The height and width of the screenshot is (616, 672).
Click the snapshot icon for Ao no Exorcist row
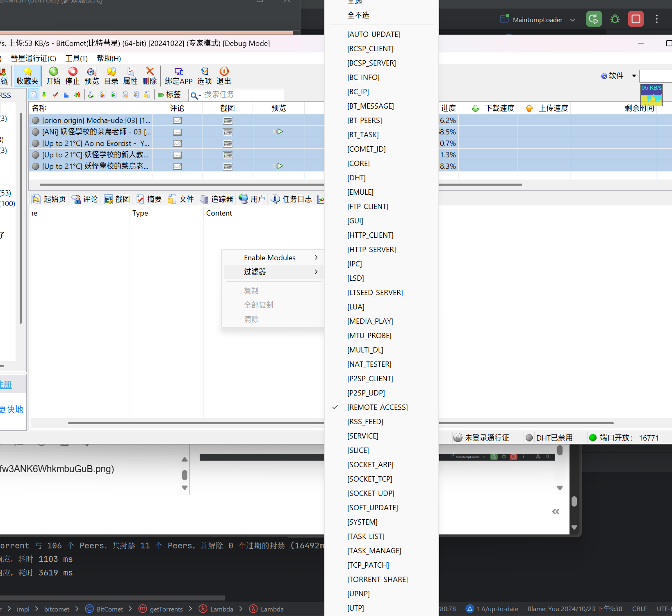click(x=228, y=143)
